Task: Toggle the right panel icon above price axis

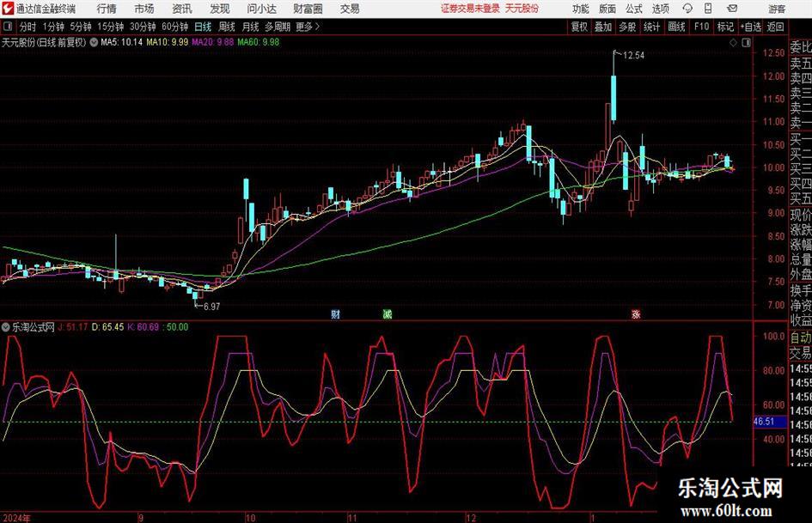Action: [746, 43]
